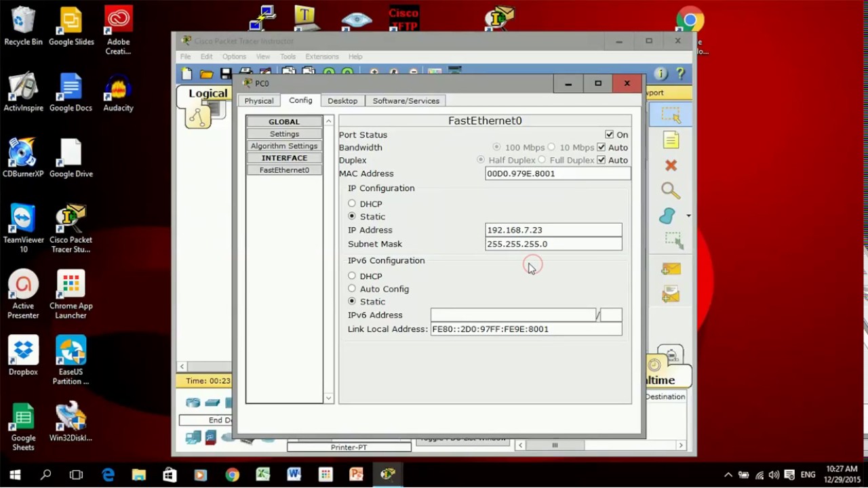Click Open folder icon in Packet Tracer toolbar

207,74
